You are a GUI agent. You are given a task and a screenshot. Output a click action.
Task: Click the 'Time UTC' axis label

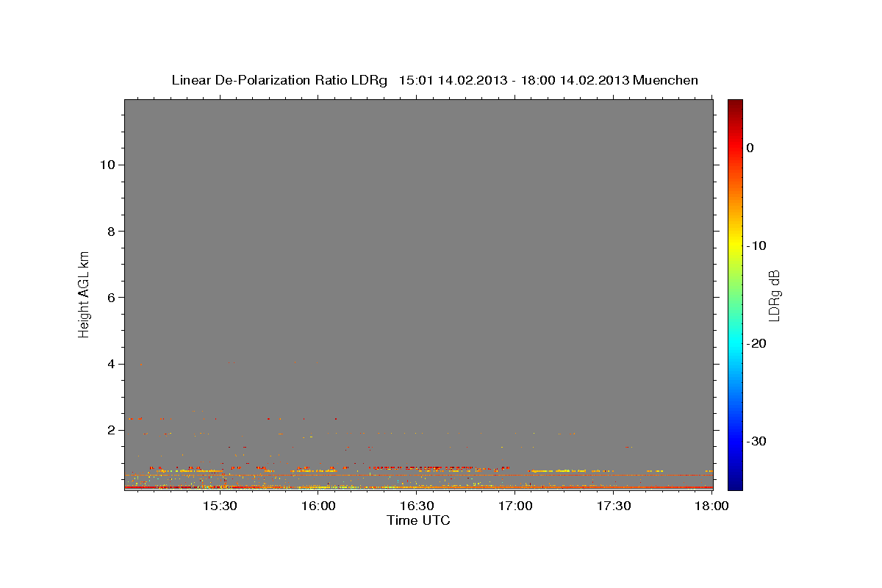click(x=418, y=520)
